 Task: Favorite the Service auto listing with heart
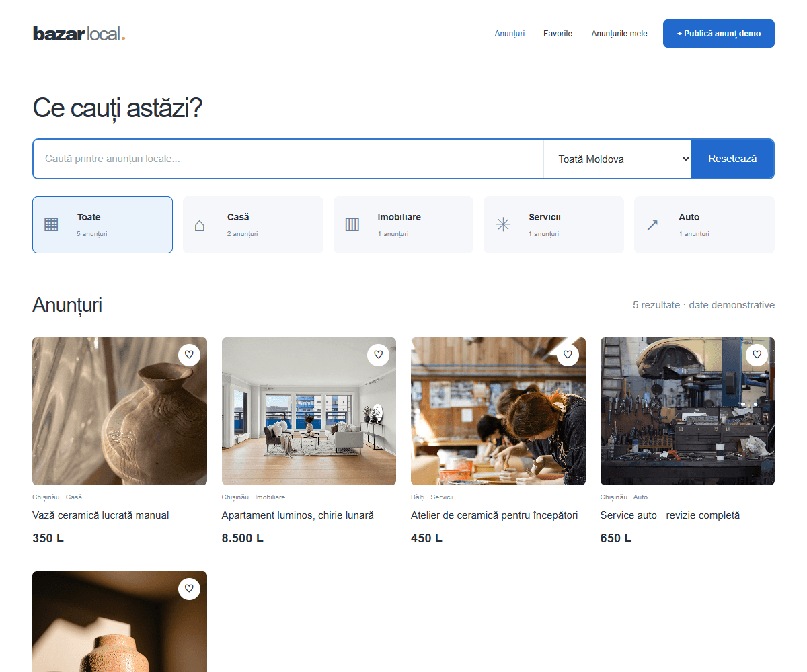coord(757,355)
